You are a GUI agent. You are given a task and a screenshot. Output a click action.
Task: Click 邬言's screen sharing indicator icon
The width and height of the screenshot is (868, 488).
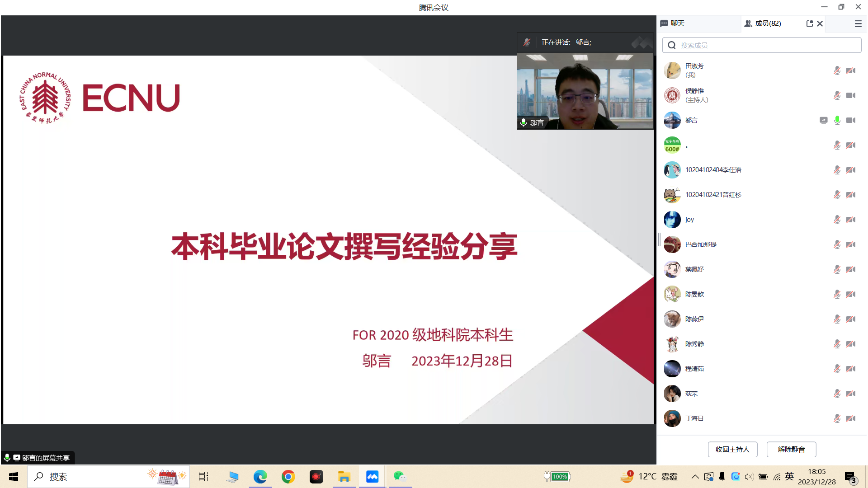click(824, 121)
